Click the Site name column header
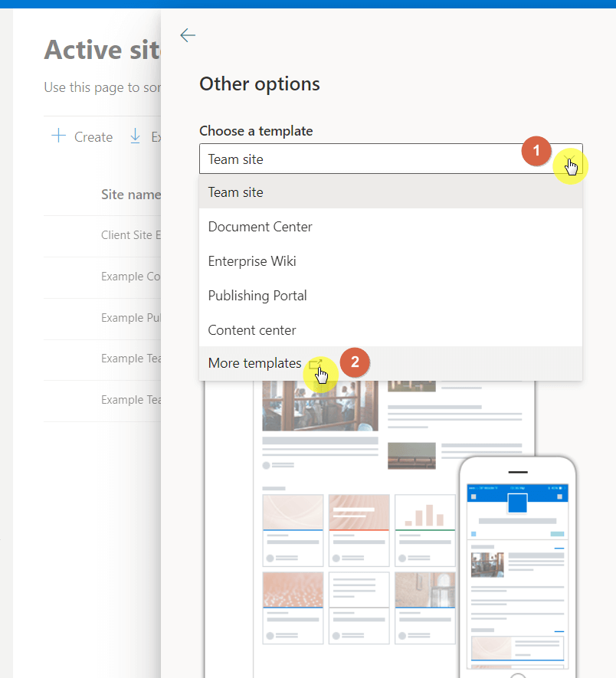616x678 pixels. 131,195
